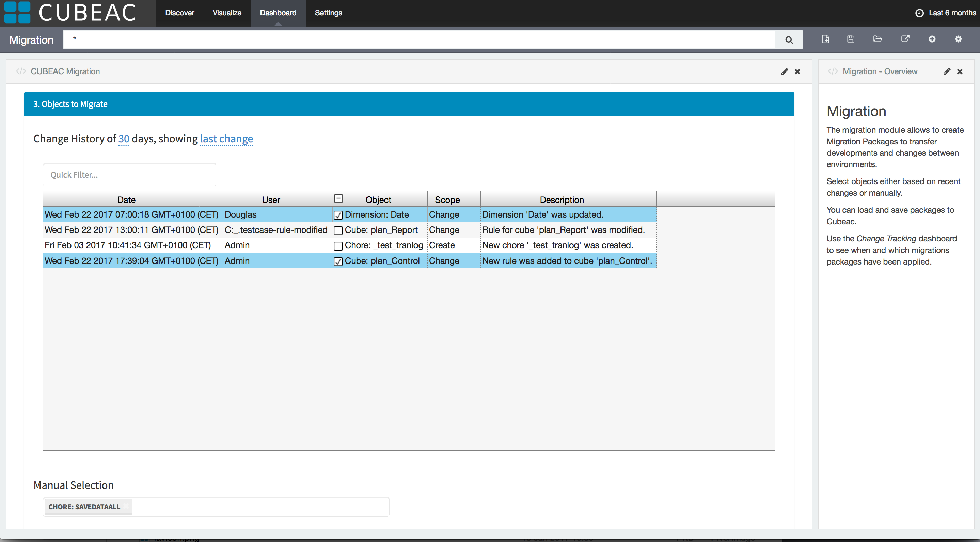Edit the Migration - Overview panel with the pencil
Viewport: 980px width, 542px height.
click(x=947, y=71)
